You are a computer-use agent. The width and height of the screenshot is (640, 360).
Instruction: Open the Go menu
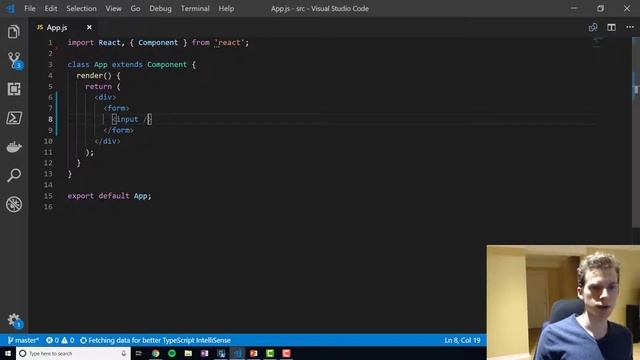coord(135,9)
